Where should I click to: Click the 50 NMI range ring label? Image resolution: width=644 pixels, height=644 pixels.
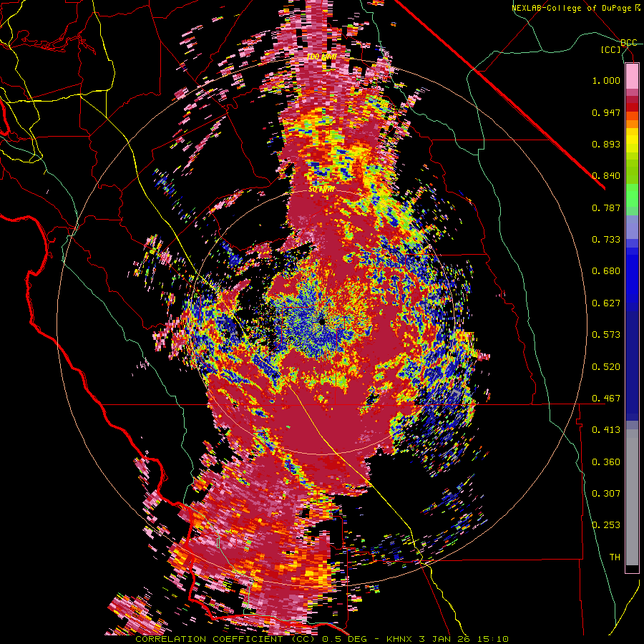[x=321, y=190]
